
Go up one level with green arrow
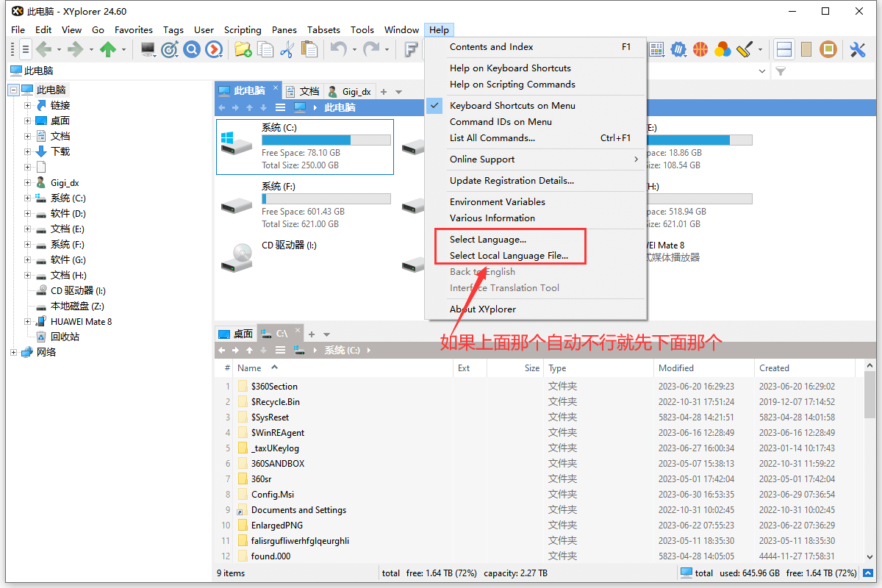[108, 50]
